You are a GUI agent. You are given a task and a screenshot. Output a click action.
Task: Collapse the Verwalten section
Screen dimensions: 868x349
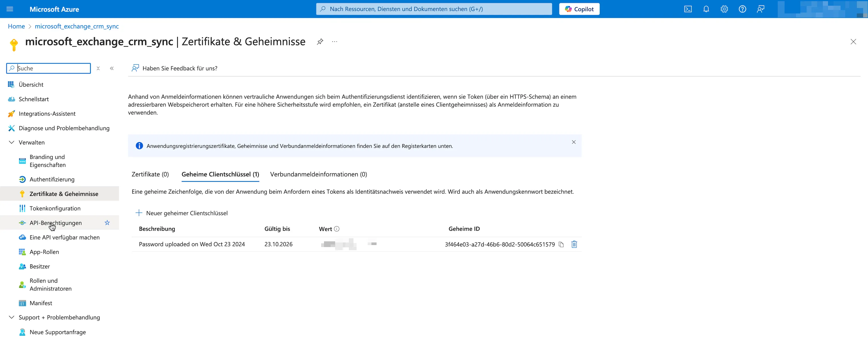click(11, 143)
